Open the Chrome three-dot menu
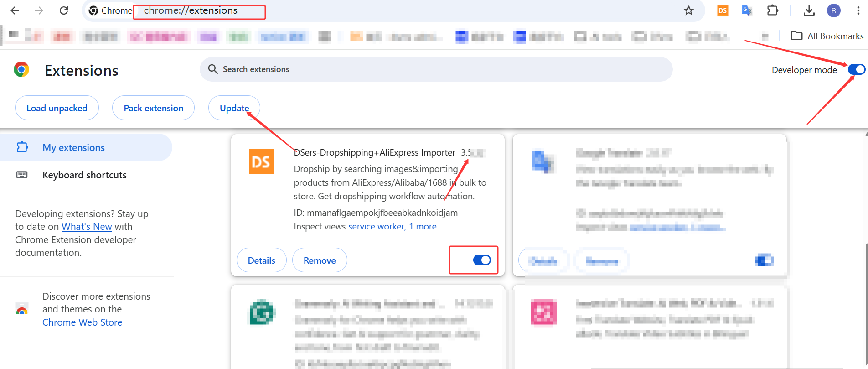This screenshot has width=868, height=369. [x=858, y=10]
